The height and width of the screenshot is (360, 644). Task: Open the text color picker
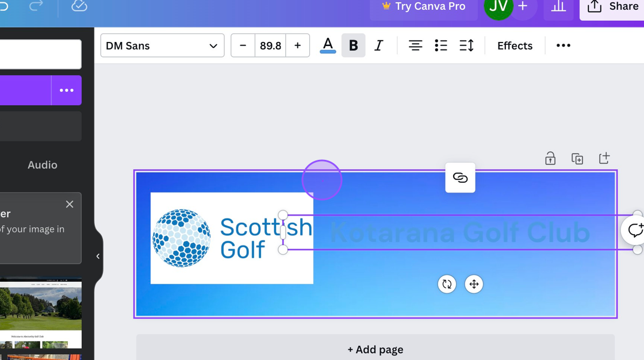[x=328, y=45]
